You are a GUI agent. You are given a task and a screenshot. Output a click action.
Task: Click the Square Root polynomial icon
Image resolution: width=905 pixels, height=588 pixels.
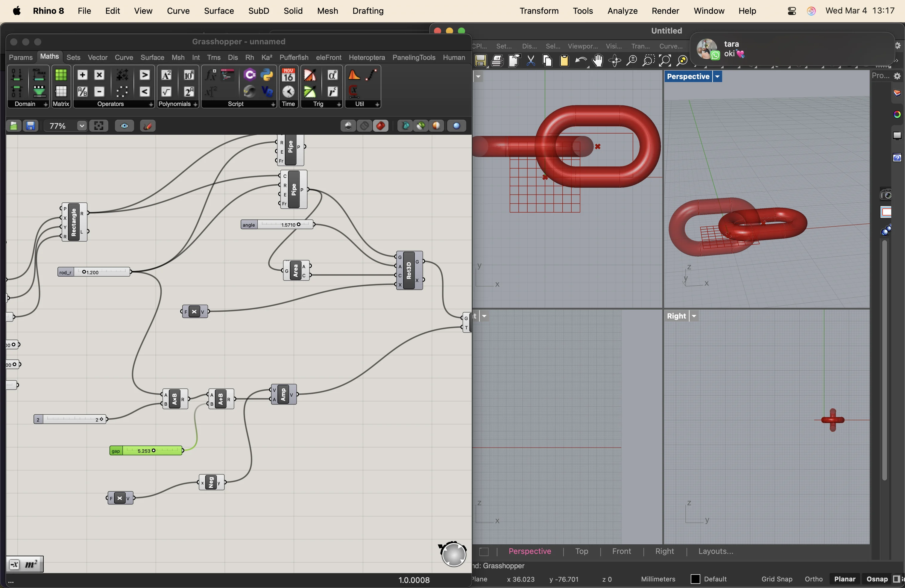[166, 92]
